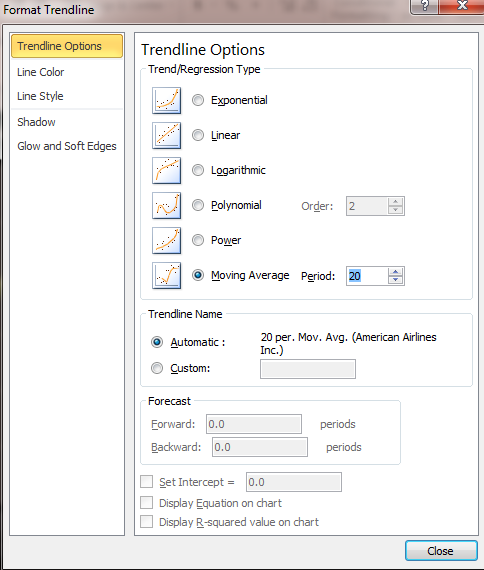Open the Trendline Options section
The height and width of the screenshot is (570, 484).
coord(67,46)
